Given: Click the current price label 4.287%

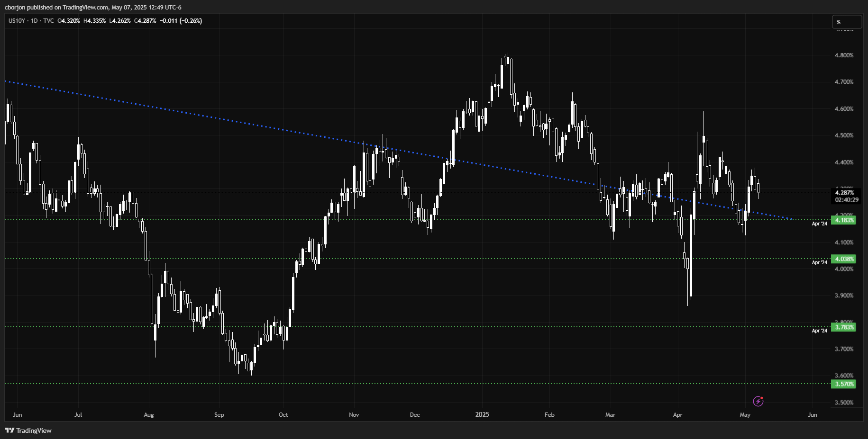Looking at the screenshot, I should coord(844,193).
